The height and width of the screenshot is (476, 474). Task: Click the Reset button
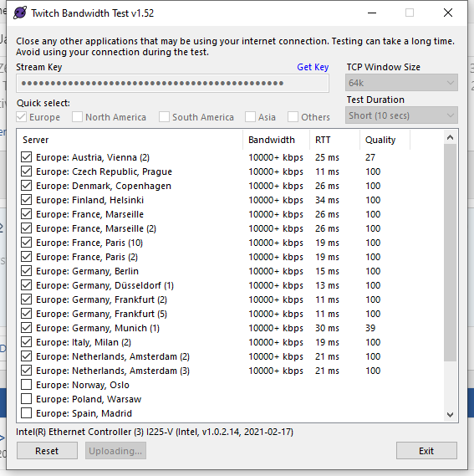47,451
